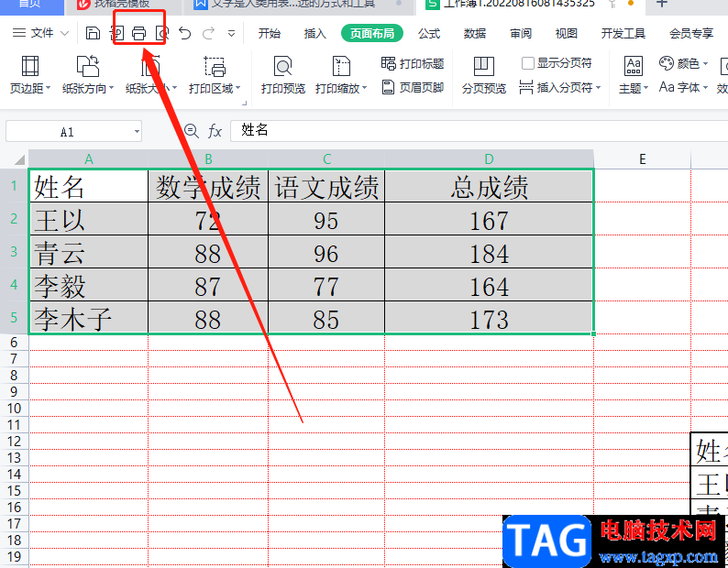Click the cell with value 164
728x568 pixels.
coord(489,285)
